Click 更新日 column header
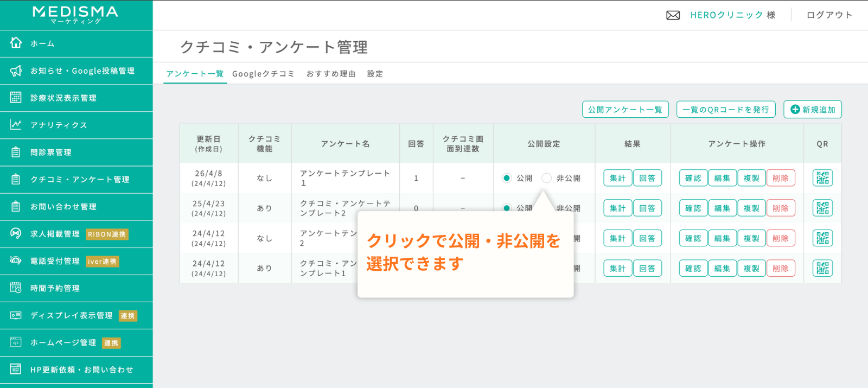 [209, 144]
